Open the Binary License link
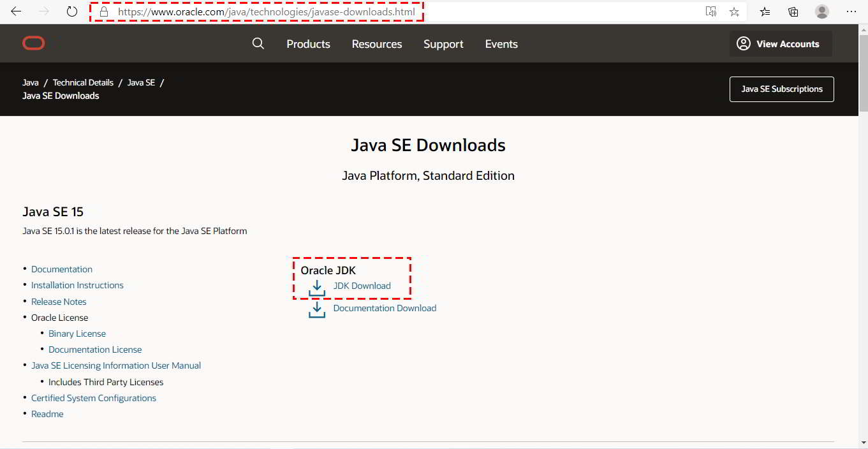The width and height of the screenshot is (868, 449). click(x=77, y=334)
